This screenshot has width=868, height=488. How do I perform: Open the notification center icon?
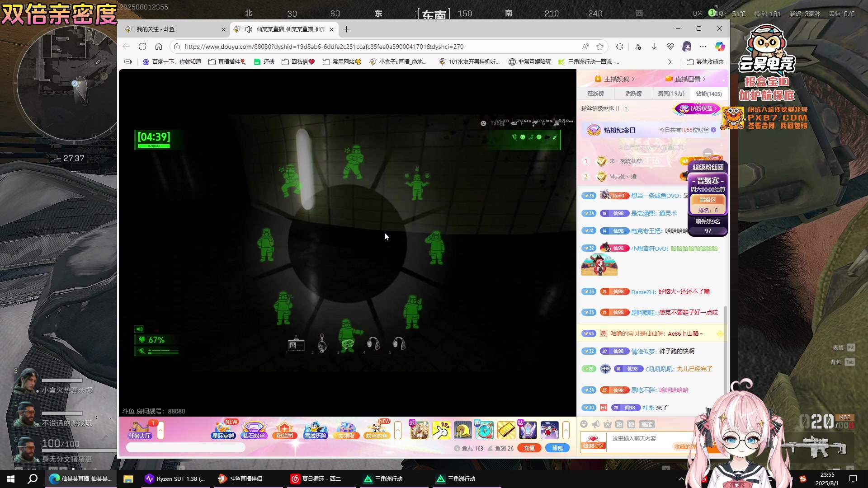point(853,479)
